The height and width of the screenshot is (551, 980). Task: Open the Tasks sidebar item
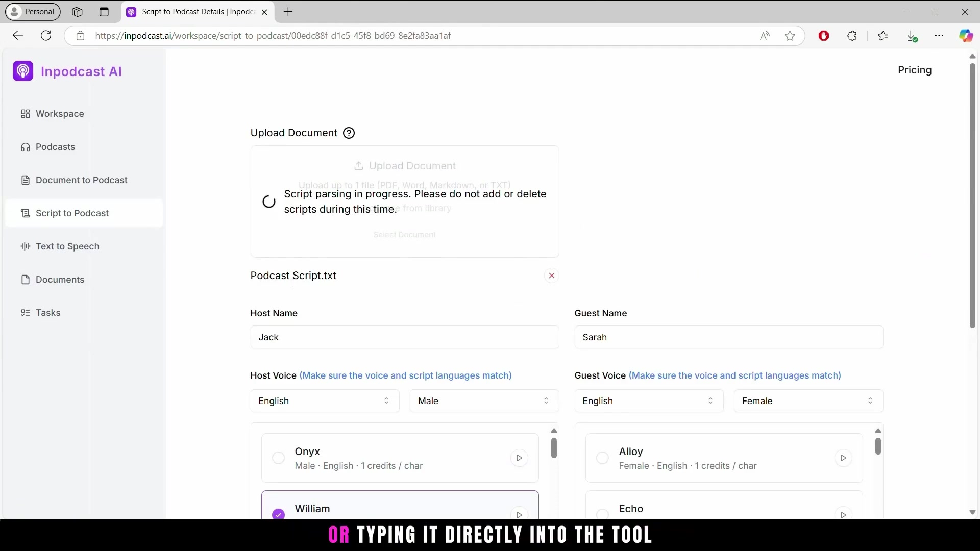pos(84,313)
